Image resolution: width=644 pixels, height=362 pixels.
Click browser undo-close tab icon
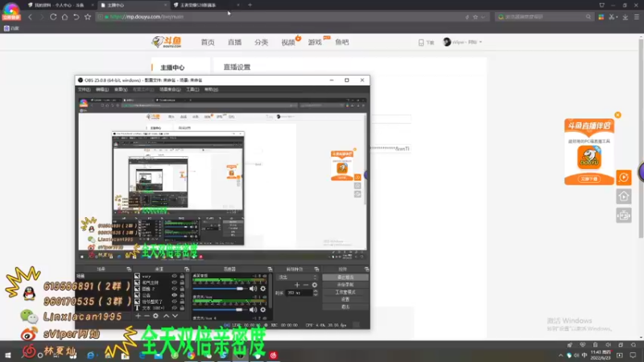click(x=76, y=17)
